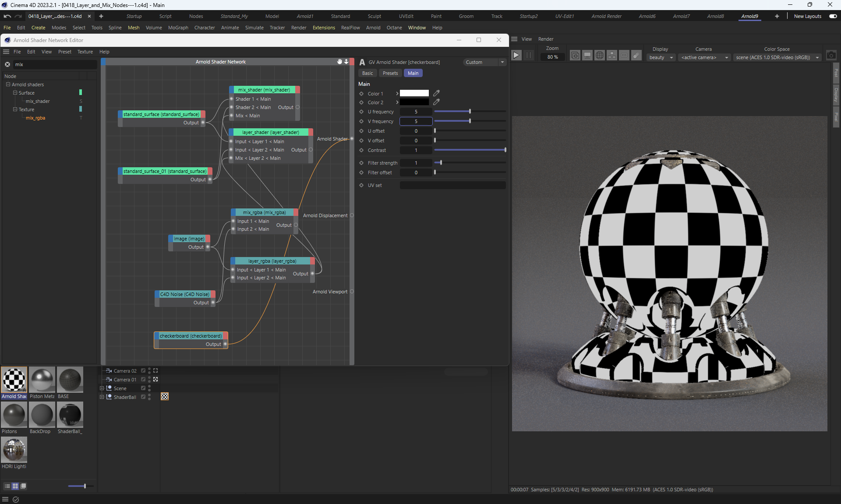Click the hand pan icon in Shader Network
The image size is (841, 504).
point(339,62)
